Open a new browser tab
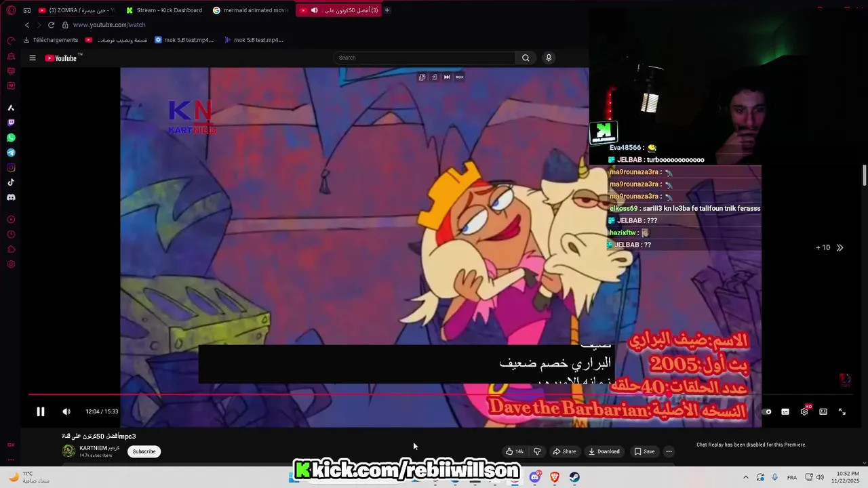 pos(387,10)
